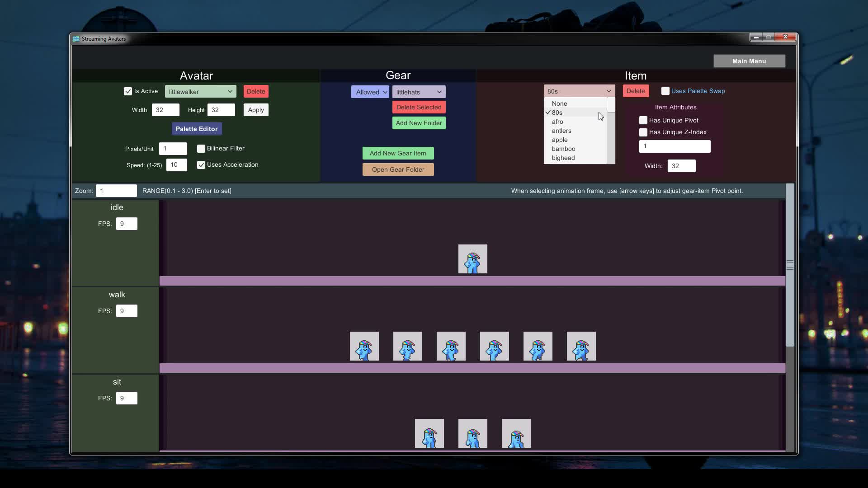Click Open Gear Folder button
The width and height of the screenshot is (868, 488).
tap(398, 169)
